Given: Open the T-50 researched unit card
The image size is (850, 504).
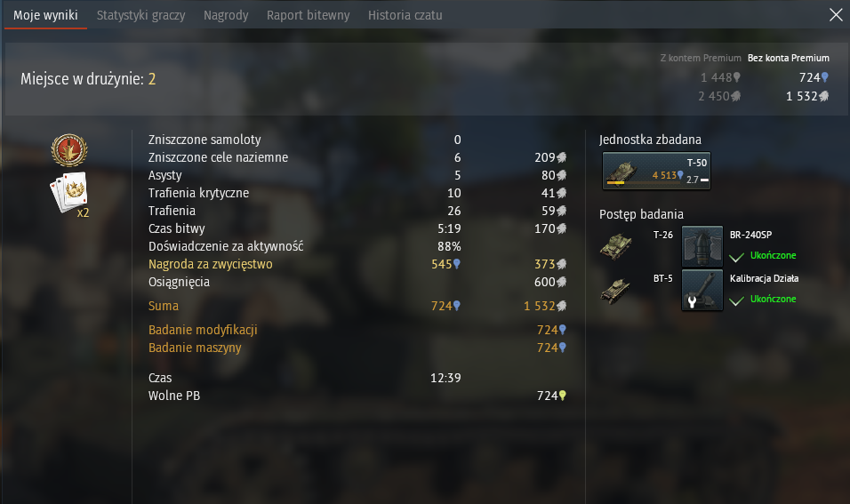Looking at the screenshot, I should [x=656, y=172].
